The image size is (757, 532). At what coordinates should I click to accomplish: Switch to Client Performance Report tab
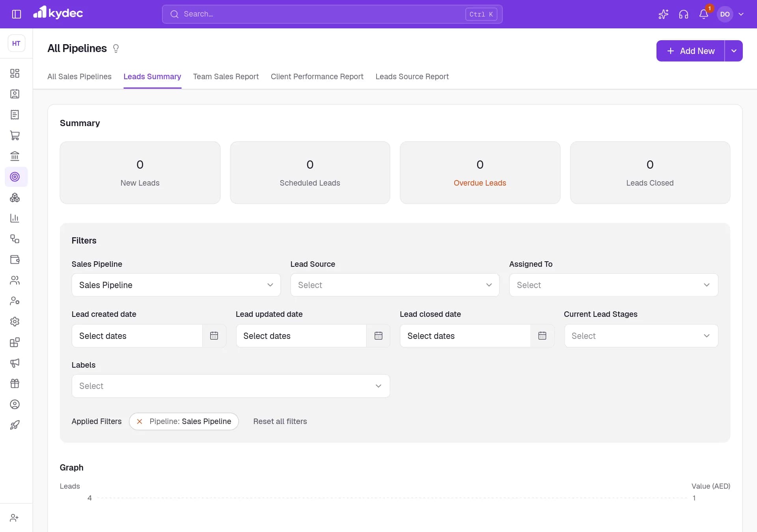[317, 76]
